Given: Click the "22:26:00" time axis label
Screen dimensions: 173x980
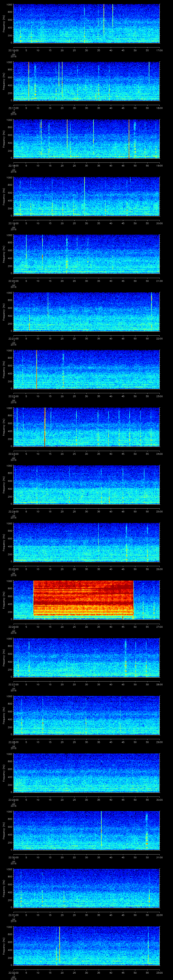Looking at the screenshot, I should click(x=14, y=627).
